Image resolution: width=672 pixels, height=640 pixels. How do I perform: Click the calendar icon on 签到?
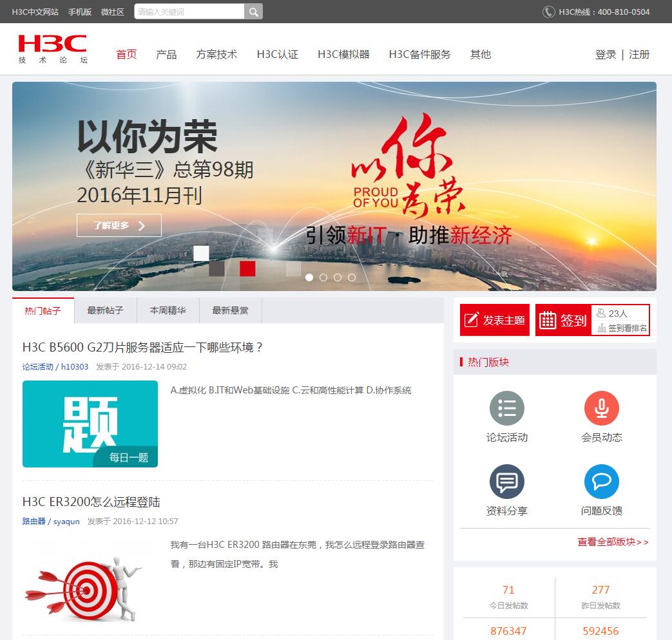[547, 320]
